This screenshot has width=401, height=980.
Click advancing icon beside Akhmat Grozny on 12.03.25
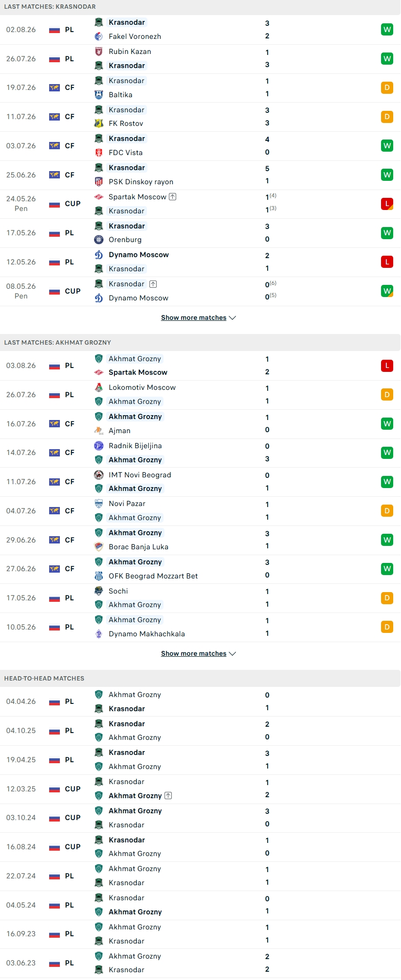(x=168, y=796)
